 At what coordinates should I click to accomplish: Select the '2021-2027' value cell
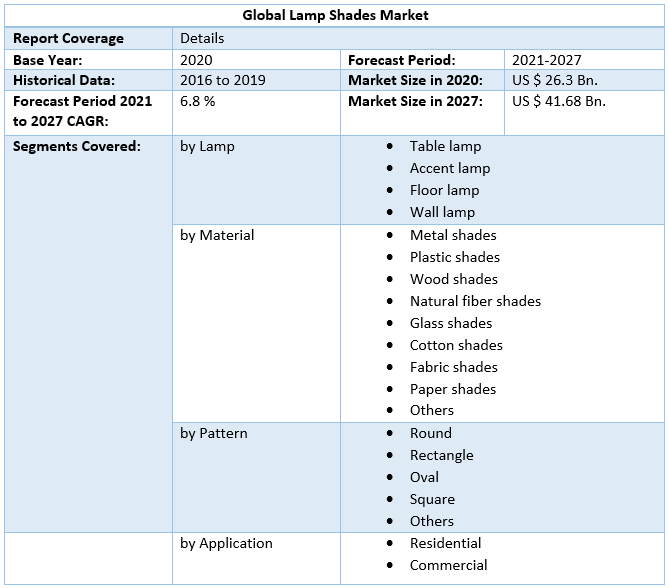pos(546,60)
